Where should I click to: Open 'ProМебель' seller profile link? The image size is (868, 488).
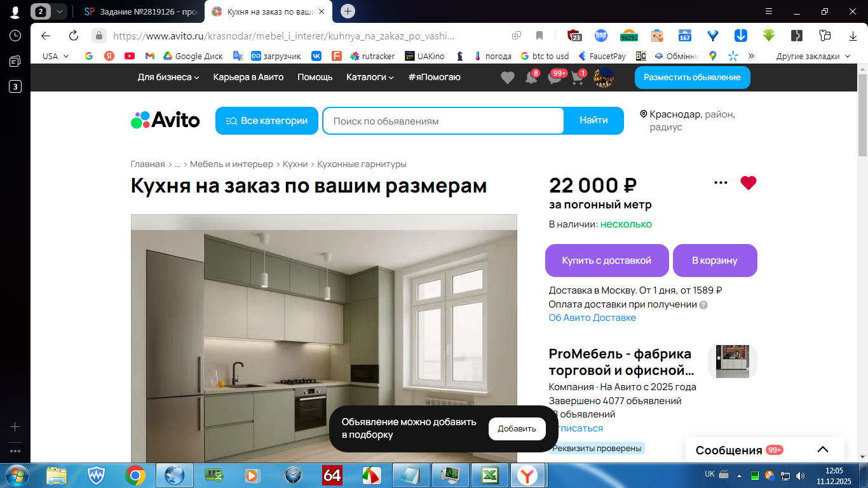[620, 362]
